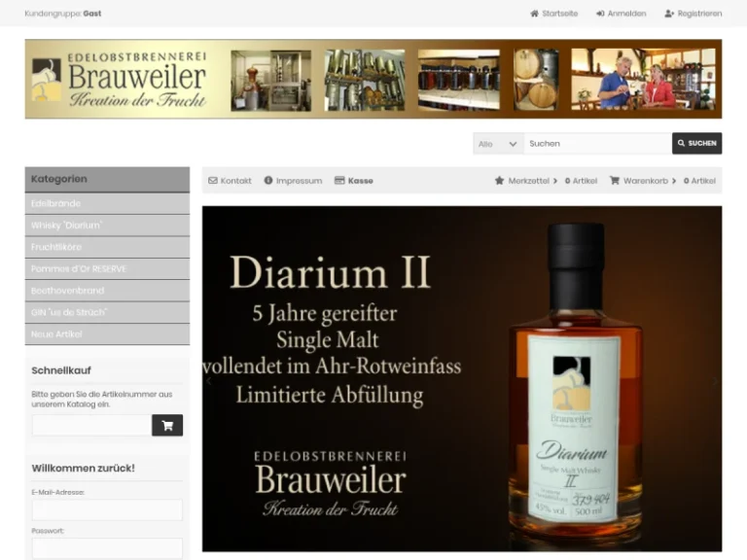This screenshot has width=747, height=560.
Task: Open the Fruchtliköre category
Action: tap(107, 247)
